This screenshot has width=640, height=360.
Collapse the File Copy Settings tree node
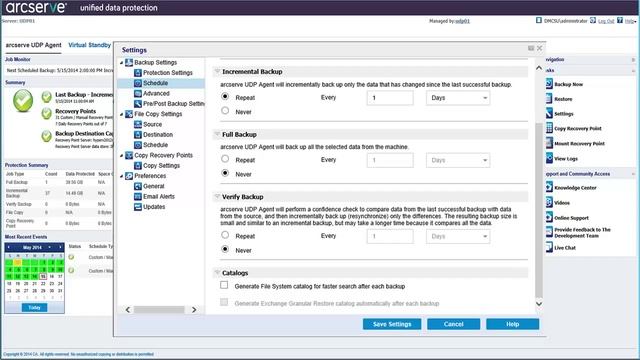coord(122,114)
